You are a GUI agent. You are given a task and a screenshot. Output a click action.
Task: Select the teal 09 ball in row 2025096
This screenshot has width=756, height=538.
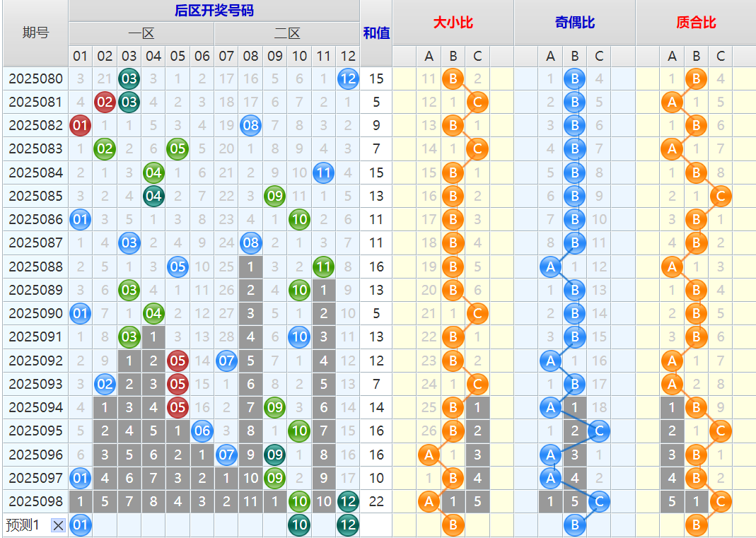click(275, 455)
